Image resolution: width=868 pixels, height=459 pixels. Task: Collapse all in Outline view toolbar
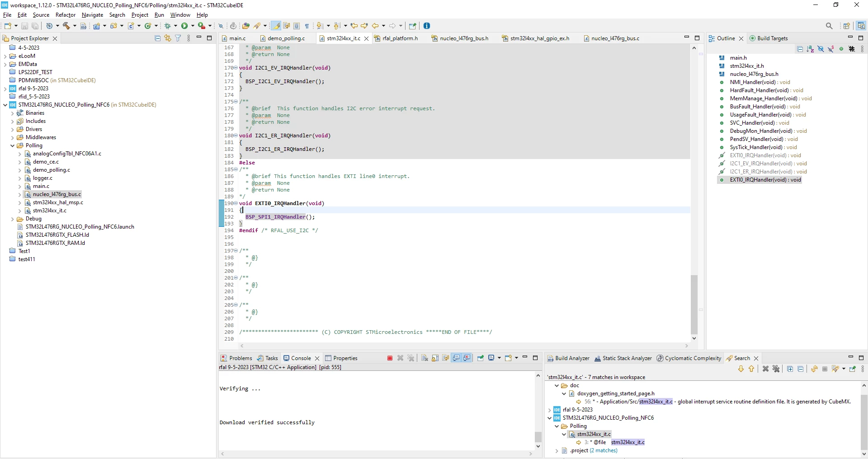coord(800,49)
